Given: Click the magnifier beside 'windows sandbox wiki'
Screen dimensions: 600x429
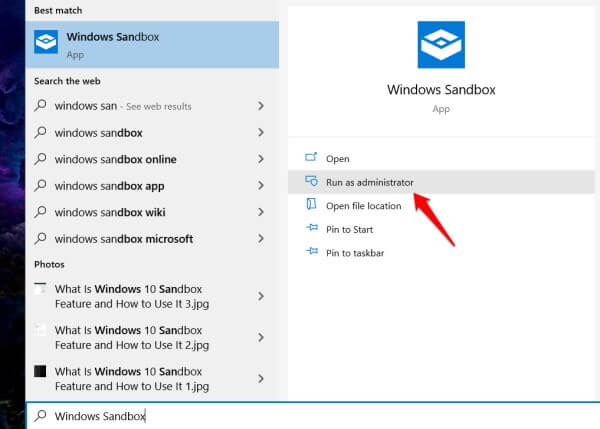Looking at the screenshot, I should coord(41,212).
